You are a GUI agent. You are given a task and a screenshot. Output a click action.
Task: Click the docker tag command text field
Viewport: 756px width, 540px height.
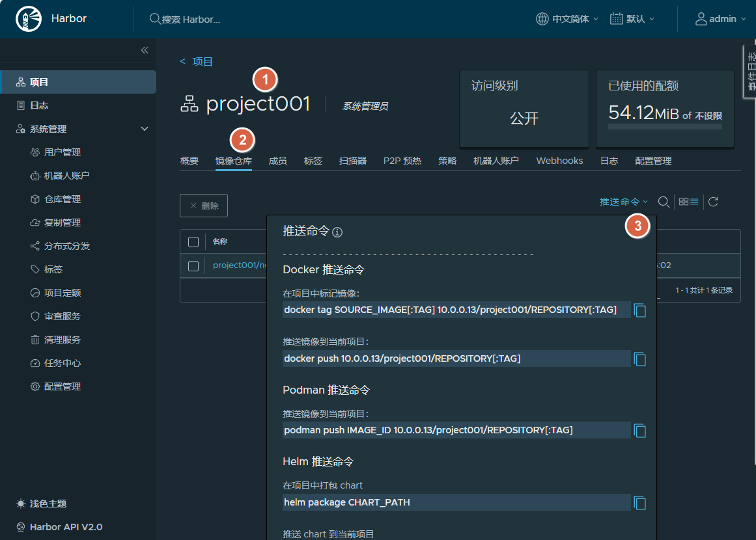coord(456,310)
